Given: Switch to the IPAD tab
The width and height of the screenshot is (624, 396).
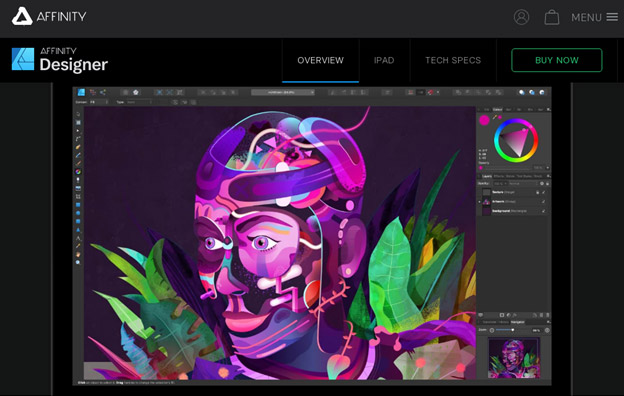Looking at the screenshot, I should pos(384,60).
